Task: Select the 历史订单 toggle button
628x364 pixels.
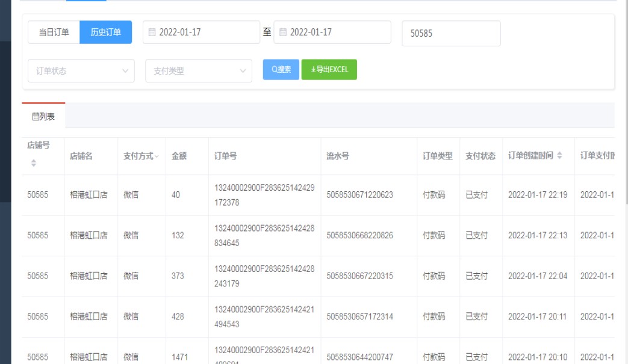Action: [x=105, y=32]
